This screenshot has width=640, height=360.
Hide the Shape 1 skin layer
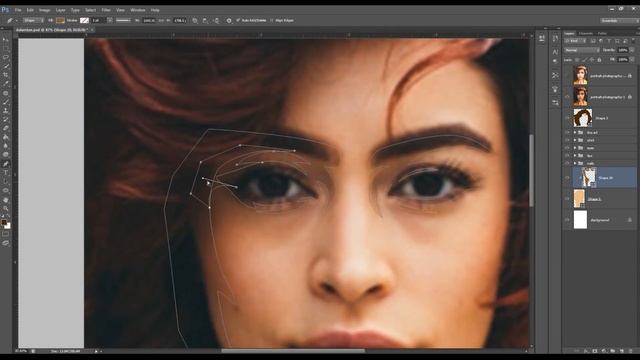[567, 199]
